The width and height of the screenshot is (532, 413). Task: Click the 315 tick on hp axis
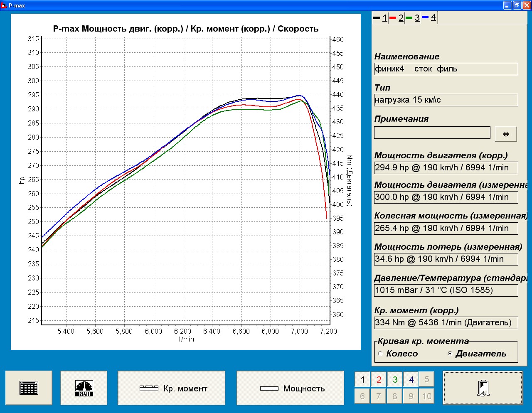pyautogui.click(x=33, y=39)
